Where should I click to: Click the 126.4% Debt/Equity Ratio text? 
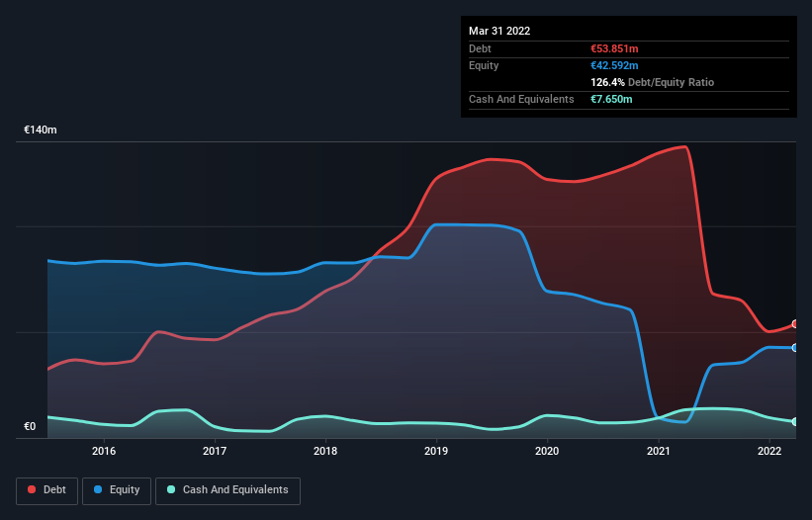[x=652, y=82]
